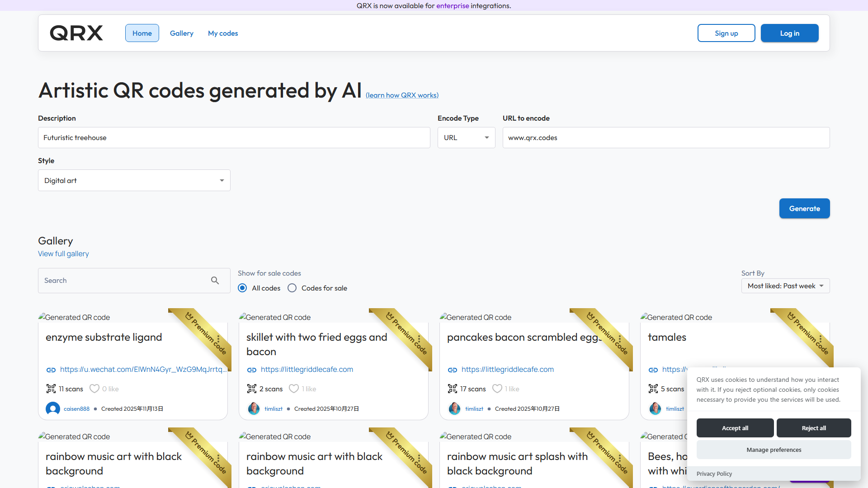Screen dimensions: 868x488
Task: Click the search magnifier icon in gallery
Action: pyautogui.click(x=215, y=281)
